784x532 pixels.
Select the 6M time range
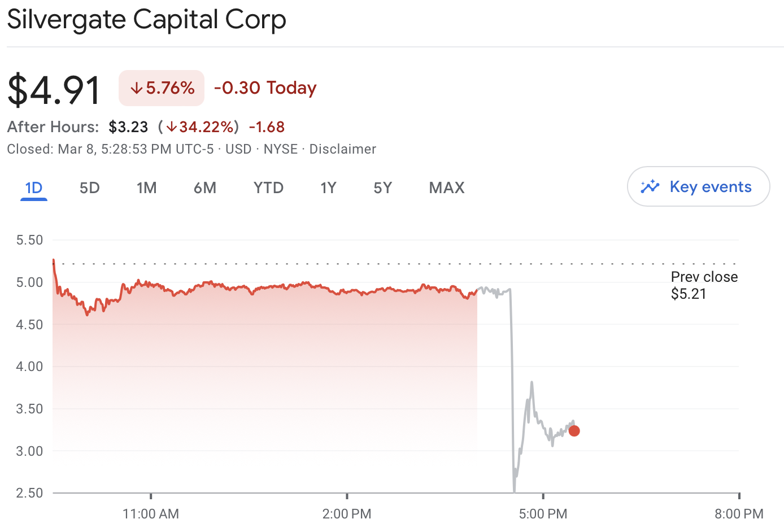[205, 187]
